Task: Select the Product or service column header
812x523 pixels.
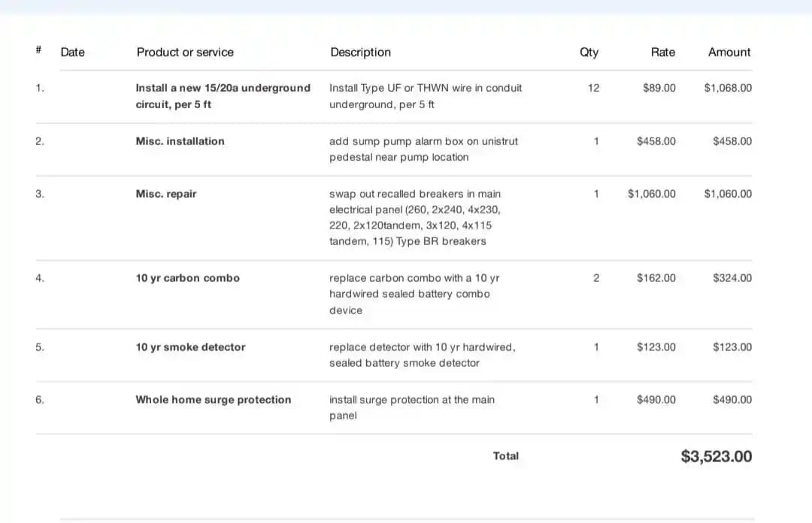Action: [185, 53]
